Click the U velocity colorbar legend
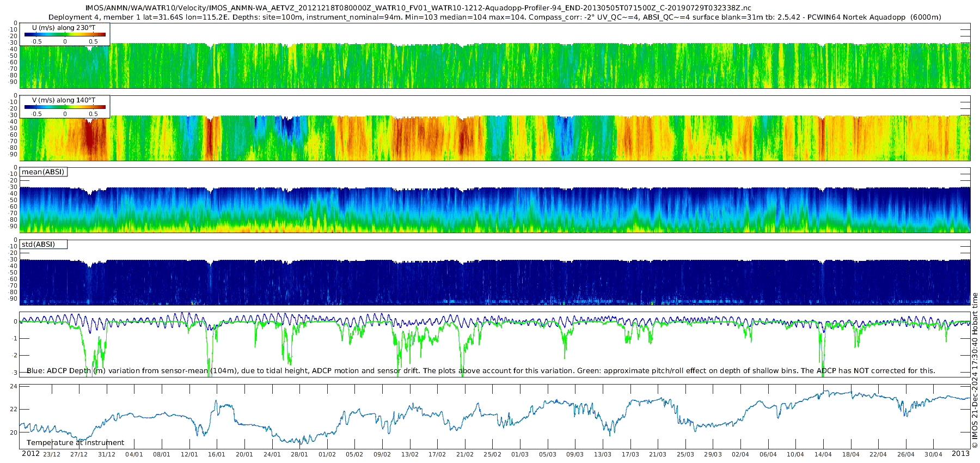This screenshot has height=463, width=980. [x=65, y=35]
